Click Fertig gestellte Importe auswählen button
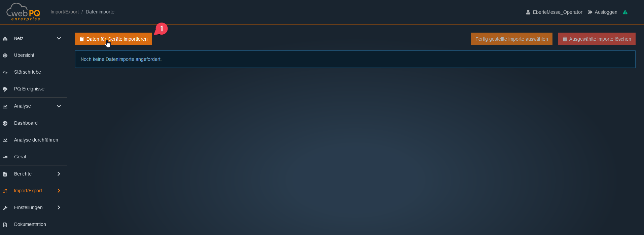The image size is (644, 235). pyautogui.click(x=511, y=39)
